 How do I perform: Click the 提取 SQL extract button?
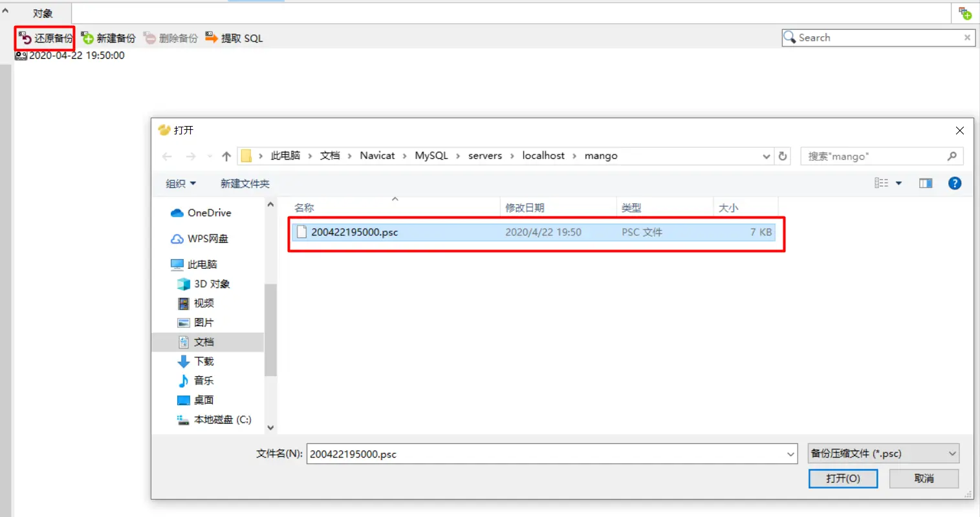(234, 38)
